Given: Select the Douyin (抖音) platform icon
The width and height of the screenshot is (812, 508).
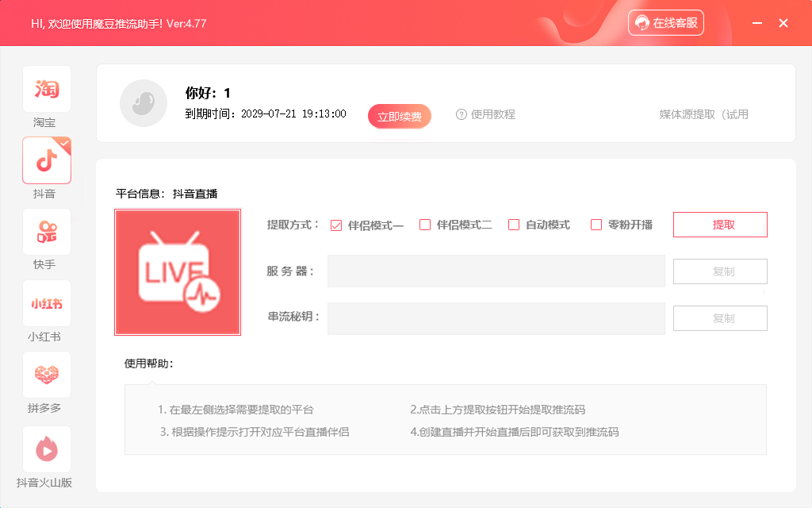Looking at the screenshot, I should pyautogui.click(x=47, y=160).
